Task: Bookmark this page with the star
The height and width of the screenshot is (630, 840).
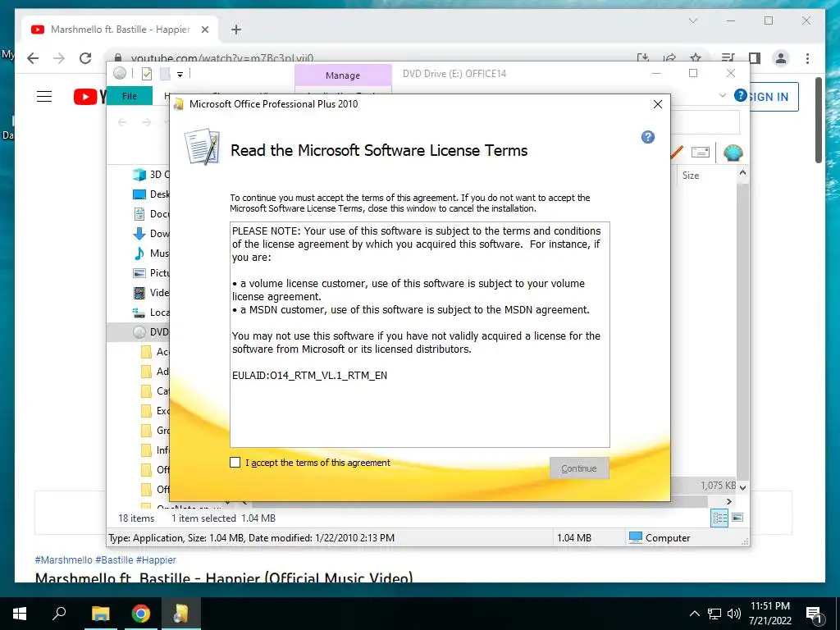Action: (x=696, y=58)
